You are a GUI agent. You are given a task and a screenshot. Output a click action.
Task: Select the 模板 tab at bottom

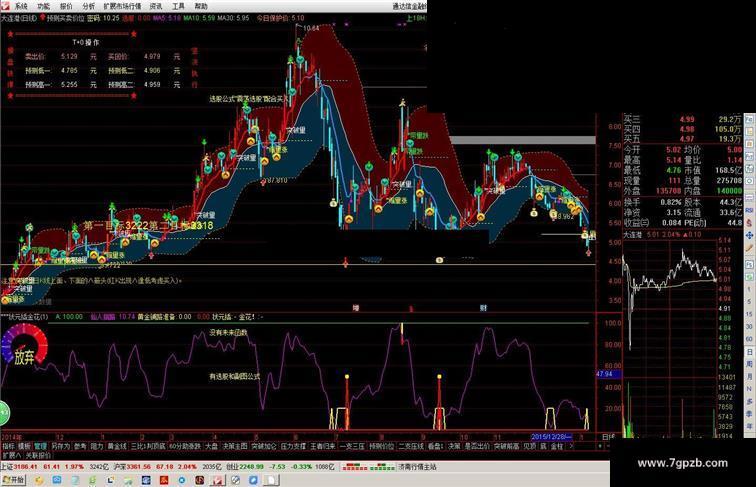(x=25, y=446)
